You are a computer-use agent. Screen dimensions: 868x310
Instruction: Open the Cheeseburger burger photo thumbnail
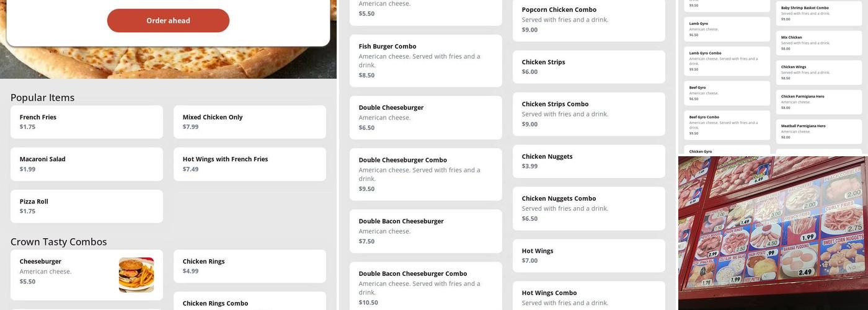coord(136,275)
